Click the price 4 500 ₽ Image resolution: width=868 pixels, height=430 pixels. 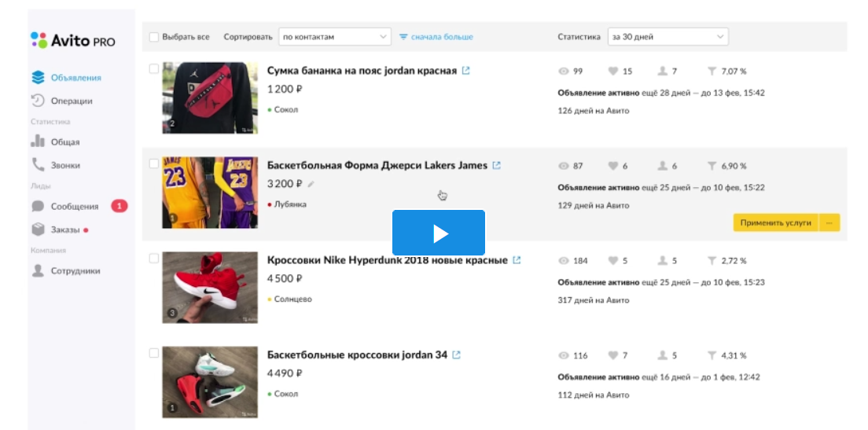tap(285, 278)
